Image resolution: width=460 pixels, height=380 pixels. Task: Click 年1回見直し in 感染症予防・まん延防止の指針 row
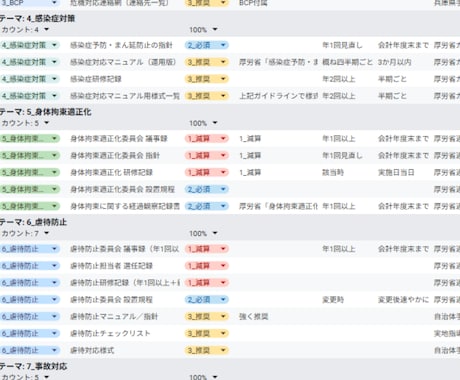tap(342, 45)
